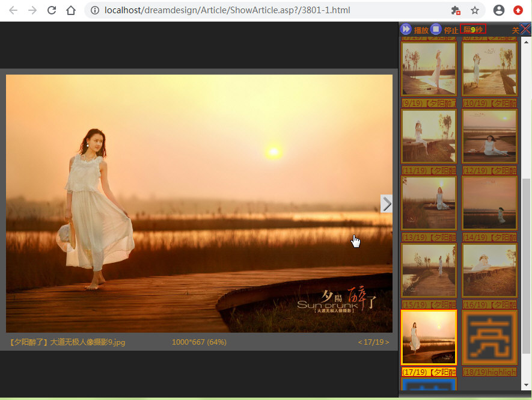Click the (14/19) caption label
The height and width of the screenshot is (400, 532).
[489, 237]
